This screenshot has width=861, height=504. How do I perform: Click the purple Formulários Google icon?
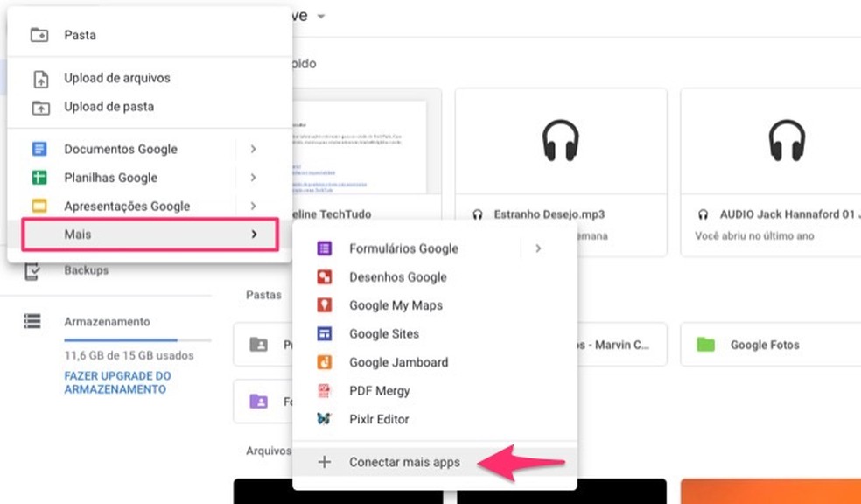click(x=324, y=248)
